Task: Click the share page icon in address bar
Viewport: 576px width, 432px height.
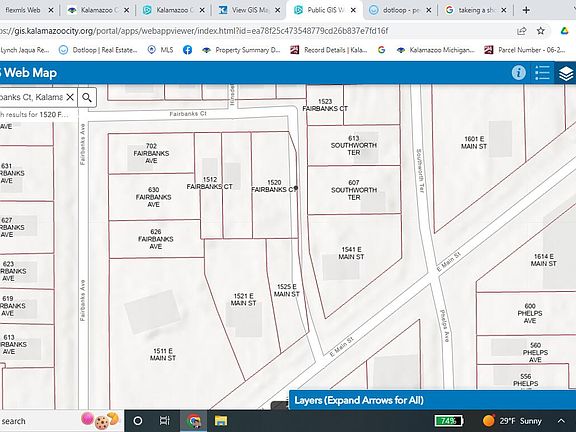Action: pos(522,31)
